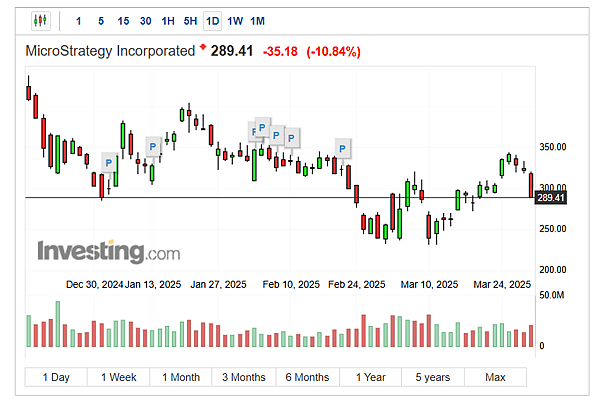Screen dimensions: 600x407
Task: Click the (-10.84%) percent change
Action: pos(333,51)
